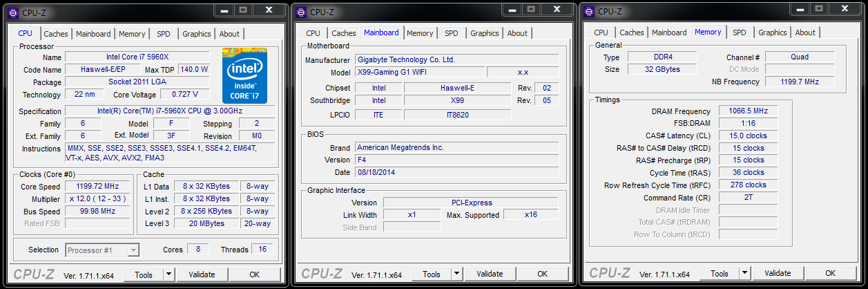The width and height of the screenshot is (868, 289).
Task: Click Validate button in CPU window
Action: (x=202, y=274)
